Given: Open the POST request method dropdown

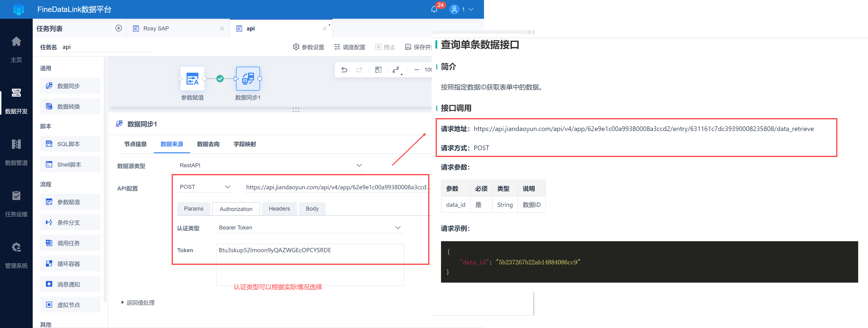Looking at the screenshot, I should click(x=205, y=187).
